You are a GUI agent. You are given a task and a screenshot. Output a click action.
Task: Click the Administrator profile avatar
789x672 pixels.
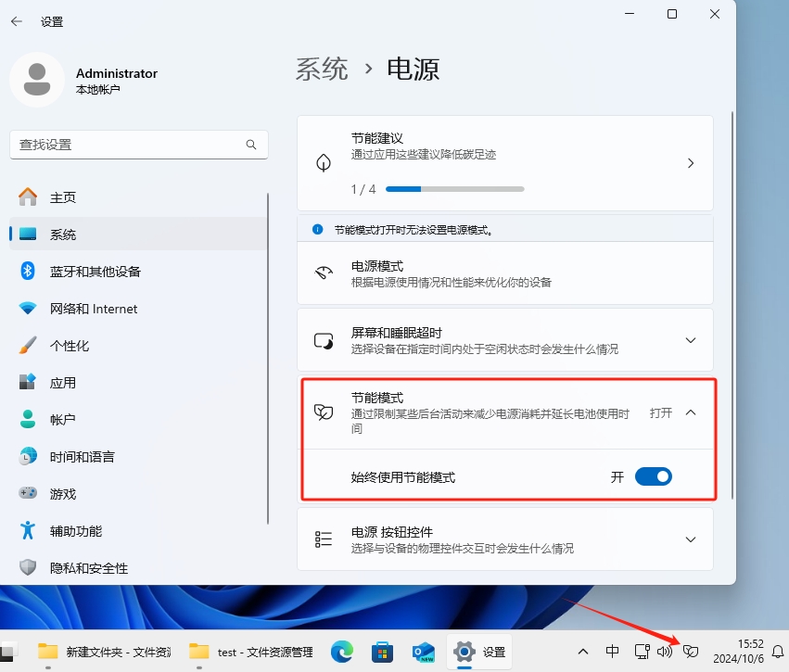point(37,80)
